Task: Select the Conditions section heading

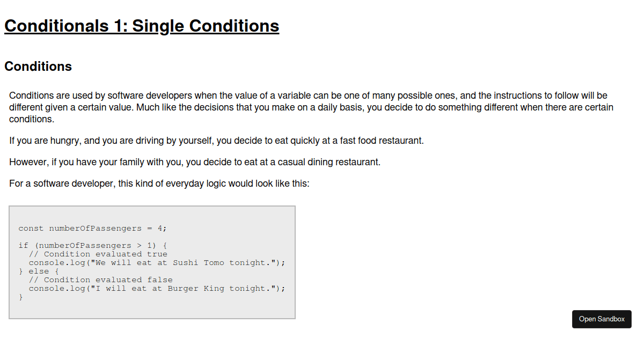Action: point(38,66)
